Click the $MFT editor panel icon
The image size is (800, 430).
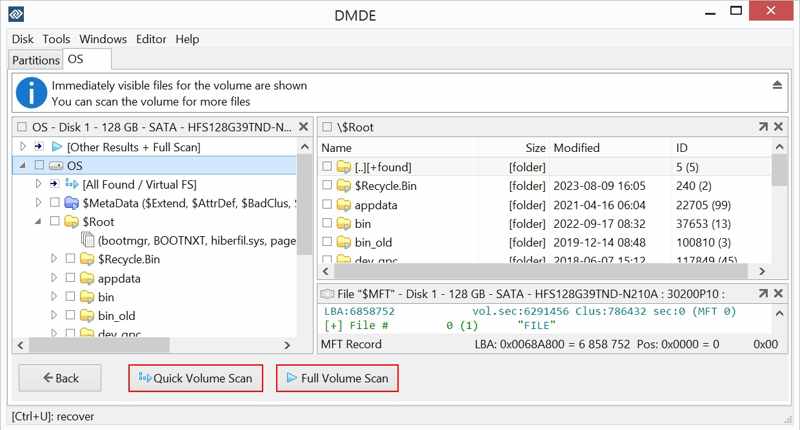327,294
